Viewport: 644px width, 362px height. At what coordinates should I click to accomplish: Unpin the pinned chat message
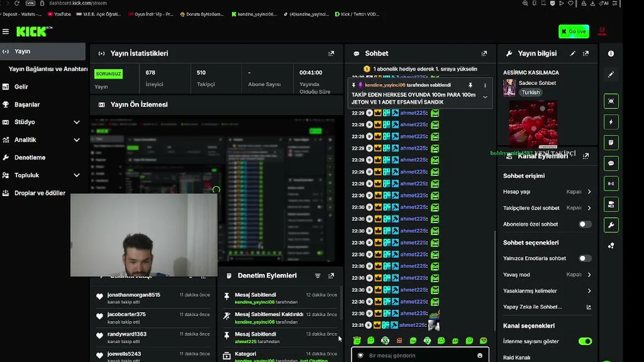[x=470, y=85]
